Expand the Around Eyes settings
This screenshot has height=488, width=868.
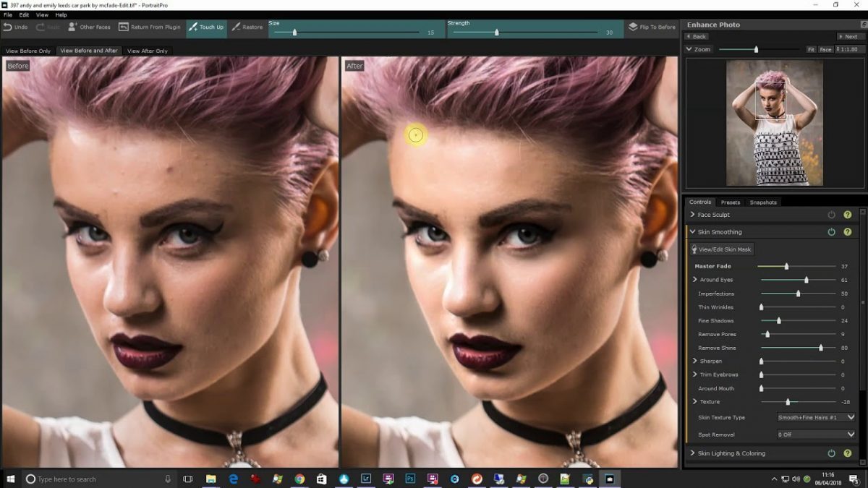(695, 280)
